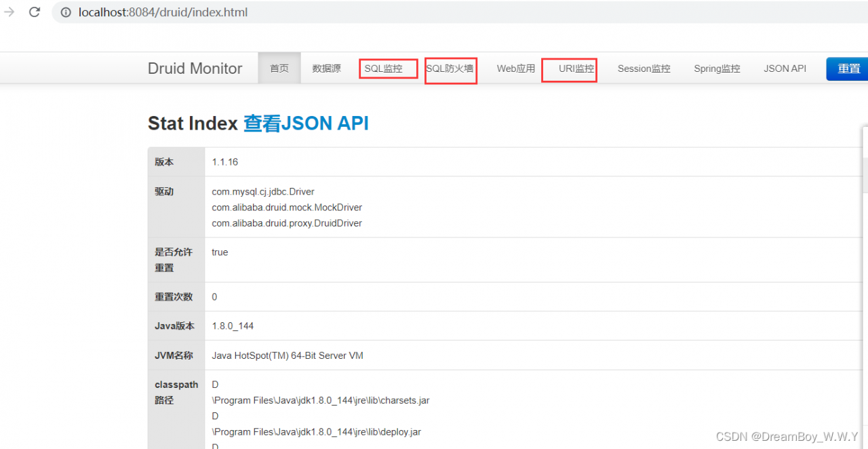The height and width of the screenshot is (449, 868).
Task: Switch to the Session监控 tab
Action: click(x=644, y=69)
